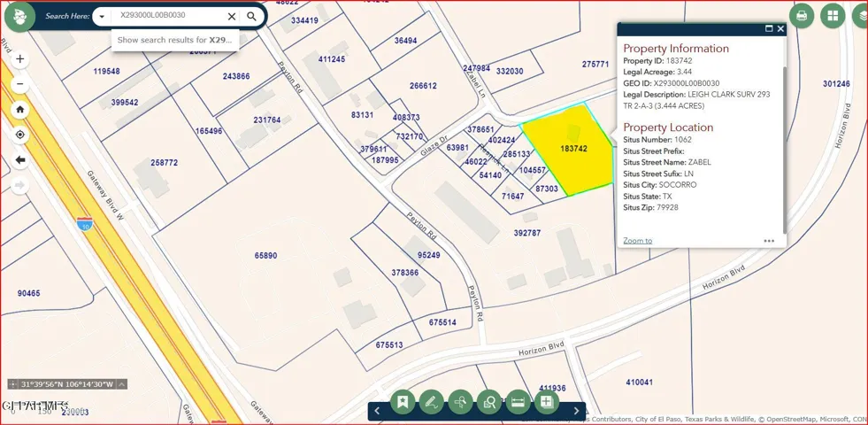Toggle coordinate capture button
This screenshot has height=425, width=868.
point(13,384)
